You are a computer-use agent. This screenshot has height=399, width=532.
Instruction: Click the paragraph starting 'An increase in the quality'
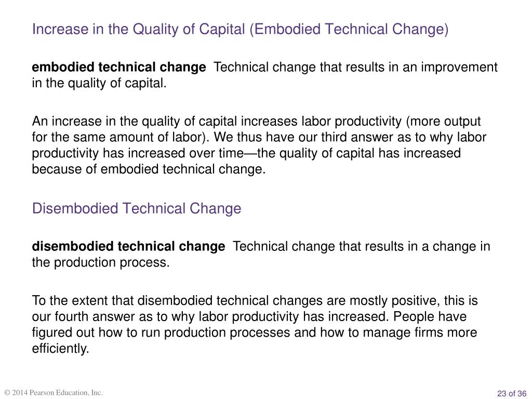click(x=259, y=145)
